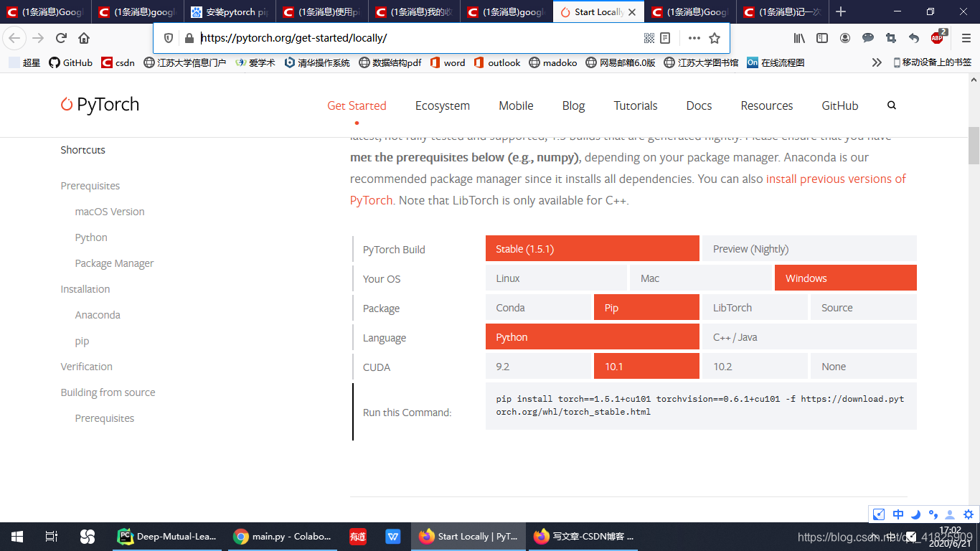
Task: Open the Get Started nav item
Action: [357, 105]
